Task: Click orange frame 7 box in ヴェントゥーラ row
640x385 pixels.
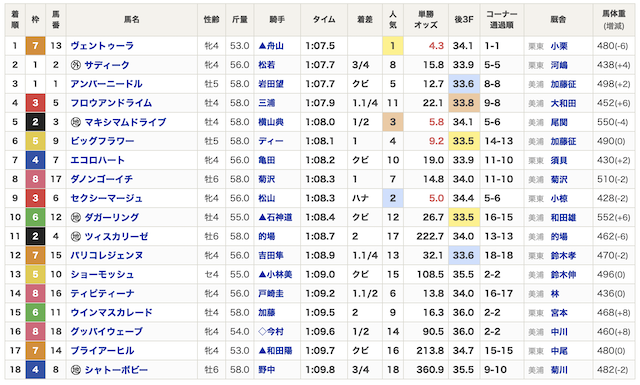Action: 36,46
